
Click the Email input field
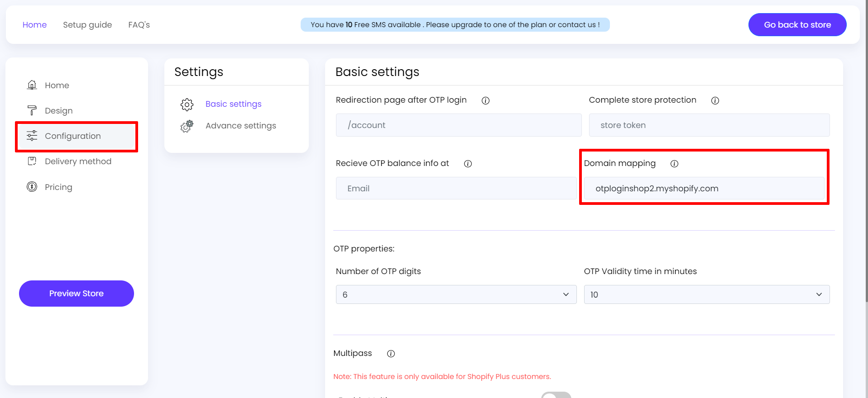[x=456, y=188]
